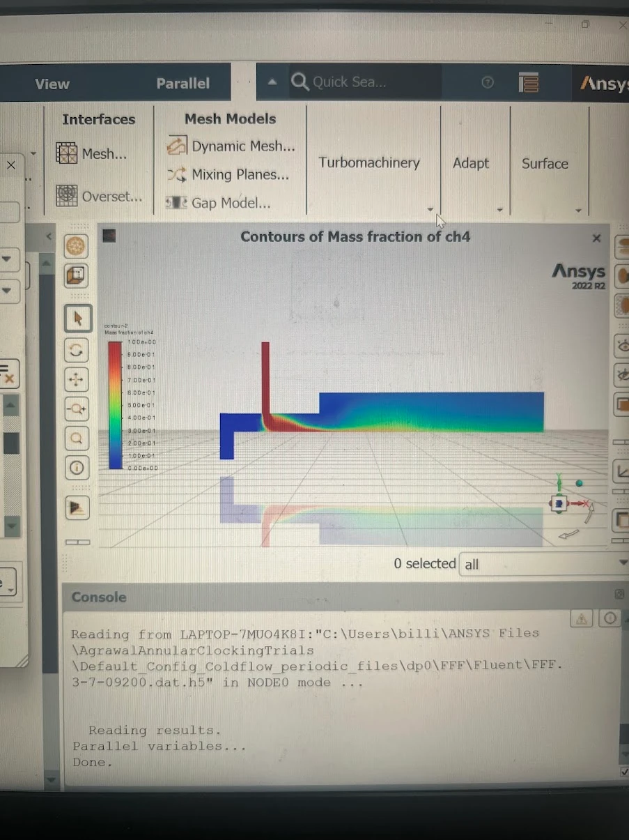This screenshot has height=840, width=629.
Task: Open Mixing Planes dialog
Action: coord(228,175)
